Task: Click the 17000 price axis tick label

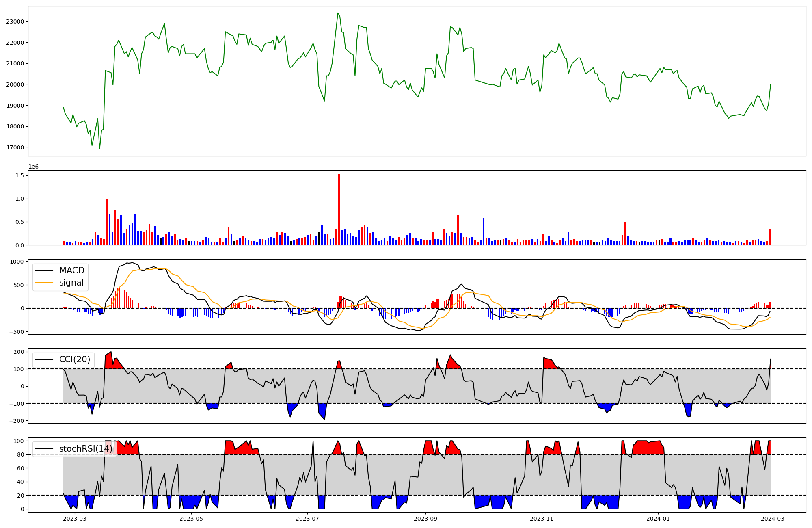Action: [15, 147]
